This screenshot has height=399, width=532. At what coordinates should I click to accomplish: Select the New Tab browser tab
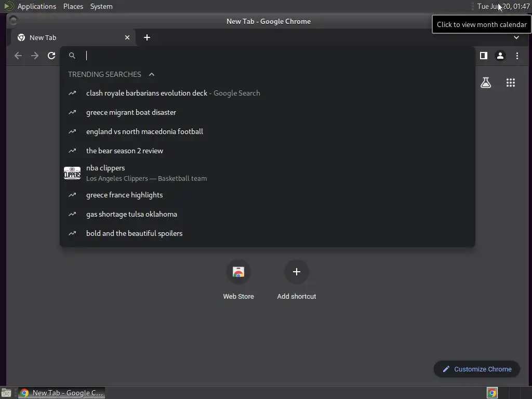pyautogui.click(x=73, y=37)
